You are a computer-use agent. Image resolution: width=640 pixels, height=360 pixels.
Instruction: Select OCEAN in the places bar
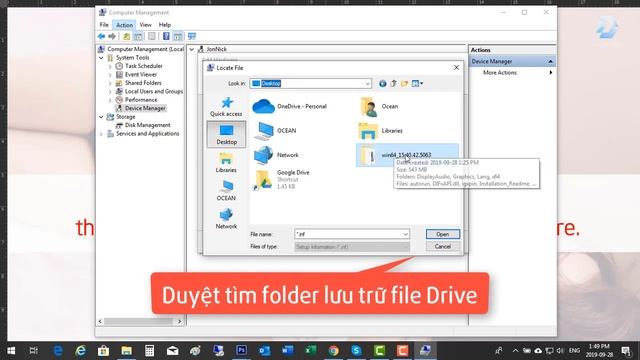click(226, 191)
